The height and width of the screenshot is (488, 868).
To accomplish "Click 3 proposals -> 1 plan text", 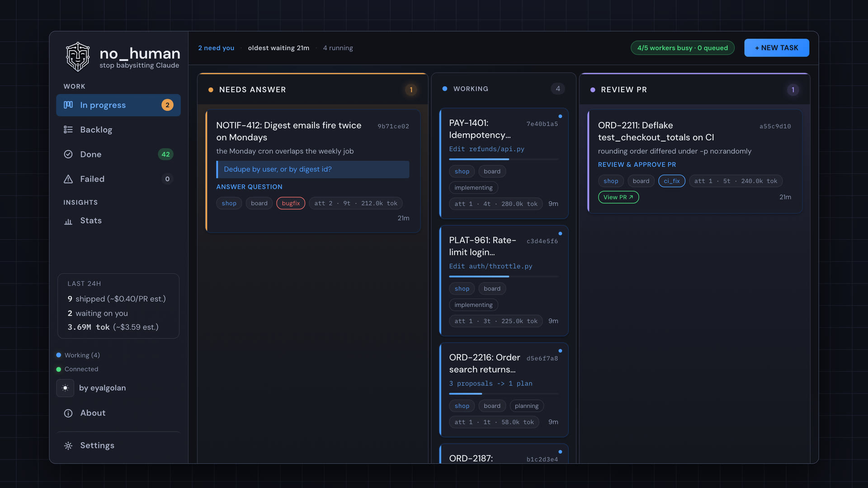I will tap(491, 384).
